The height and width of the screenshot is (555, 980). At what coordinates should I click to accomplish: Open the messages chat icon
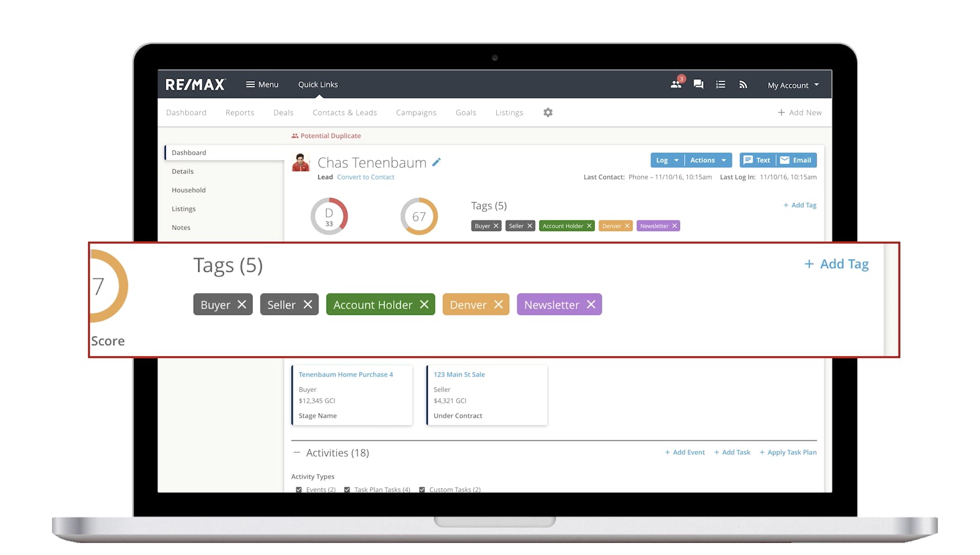coord(698,84)
